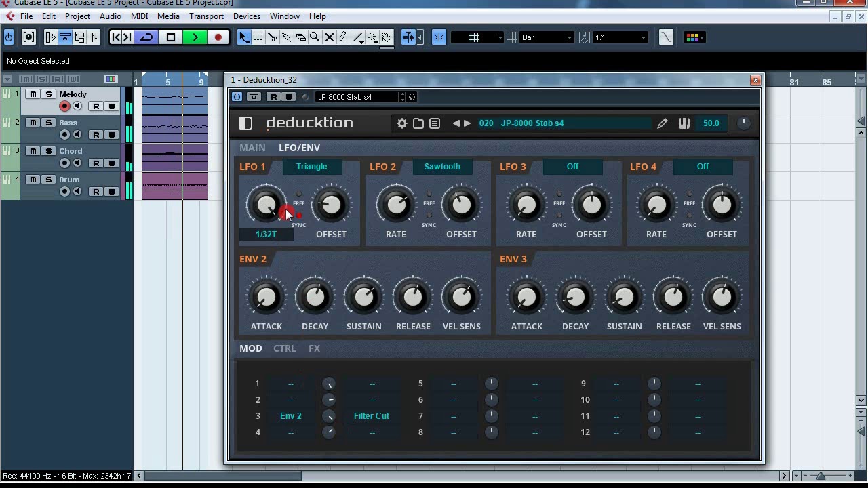Click the Deducktion logo panel icon
868x488 pixels.
pos(245,123)
